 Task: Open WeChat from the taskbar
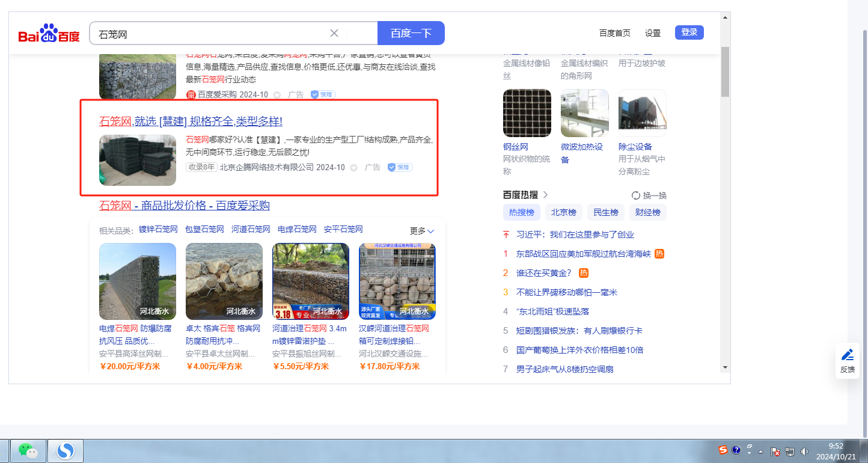27,450
